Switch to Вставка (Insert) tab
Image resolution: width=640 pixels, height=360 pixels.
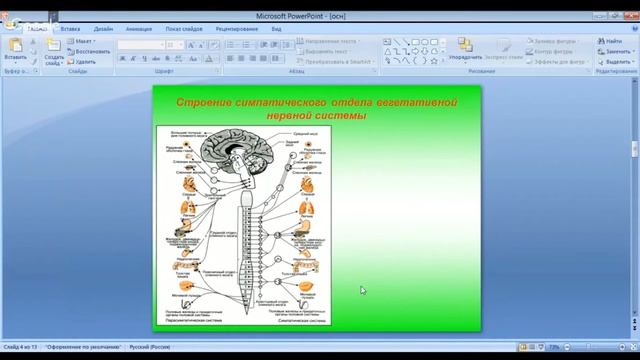70,29
